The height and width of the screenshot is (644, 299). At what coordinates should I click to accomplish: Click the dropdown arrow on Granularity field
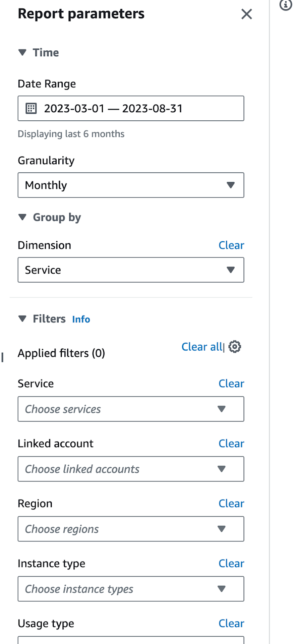(x=230, y=185)
